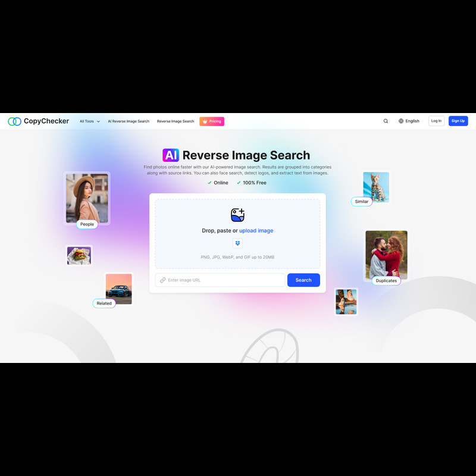Click the link icon in URL field
Screen dimensions: 476x476
[x=162, y=280]
